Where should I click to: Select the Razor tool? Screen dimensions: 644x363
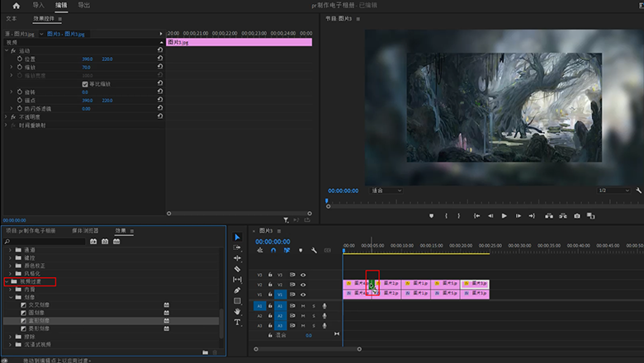pos(237,269)
